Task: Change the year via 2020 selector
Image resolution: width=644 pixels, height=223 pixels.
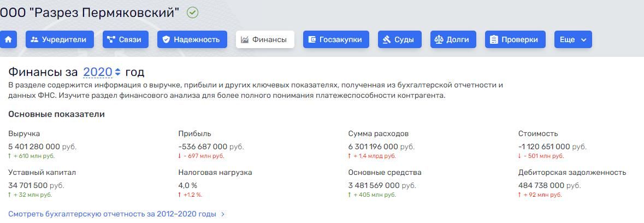Action: (x=98, y=72)
